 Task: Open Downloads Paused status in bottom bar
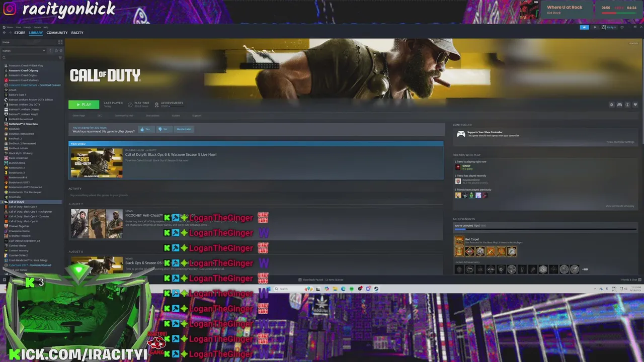point(320,280)
